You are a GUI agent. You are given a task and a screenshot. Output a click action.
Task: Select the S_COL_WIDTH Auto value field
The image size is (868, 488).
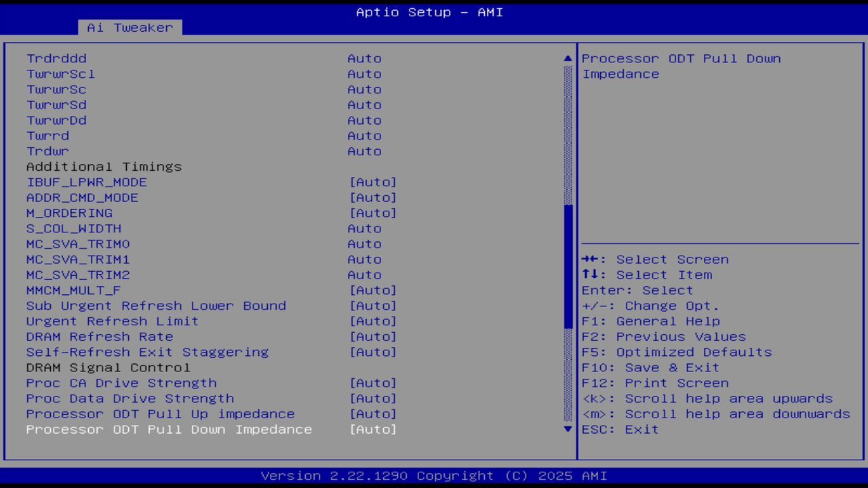click(365, 229)
